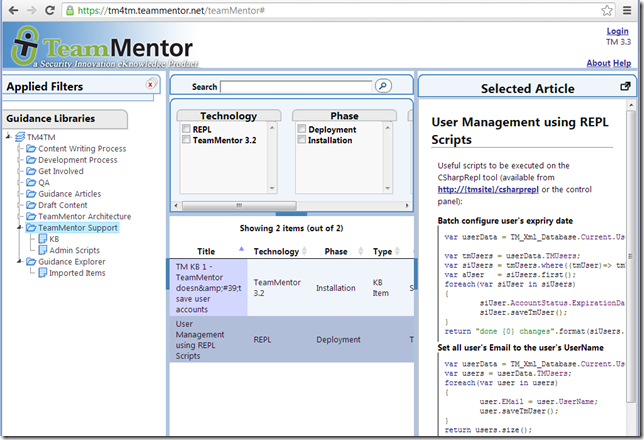Viewport: 644px width, 440px height.
Task: Click the browser back arrow
Action: coord(13,10)
